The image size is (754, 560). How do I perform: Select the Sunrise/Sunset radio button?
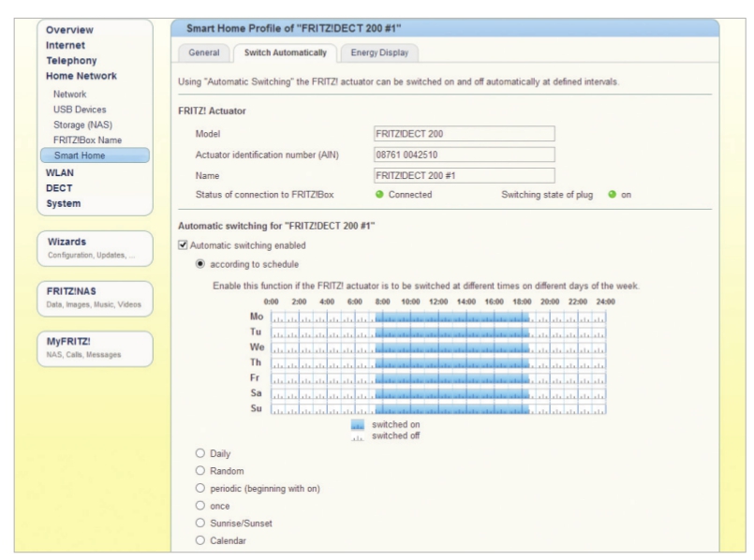[200, 523]
